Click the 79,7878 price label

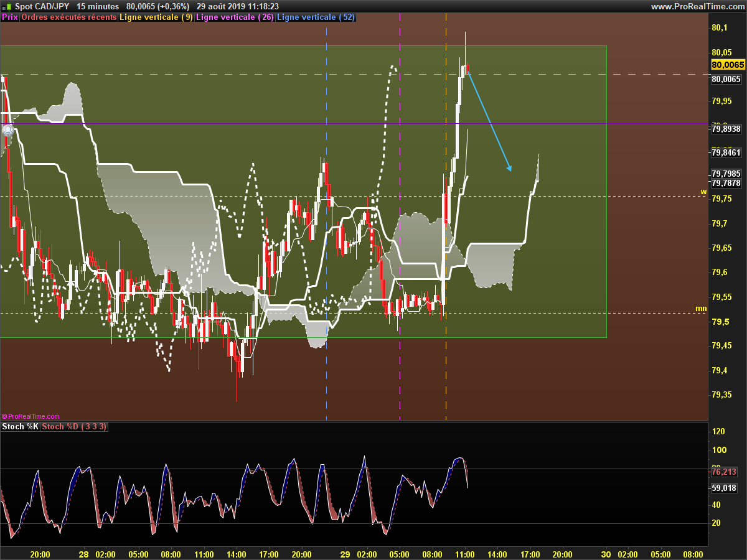(726, 183)
